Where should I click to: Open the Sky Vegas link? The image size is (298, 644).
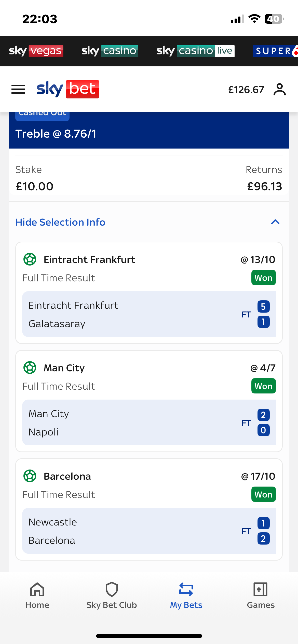point(36,51)
